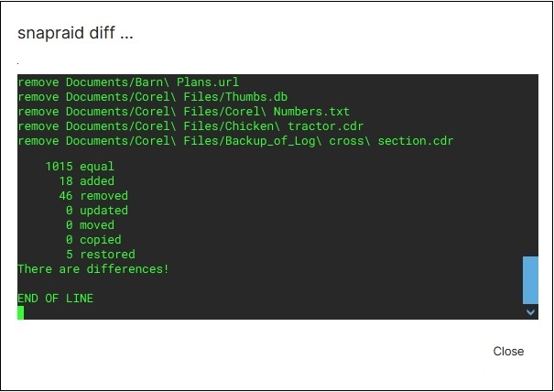
Task: Click the green terminal cursor block
Action: click(x=21, y=312)
